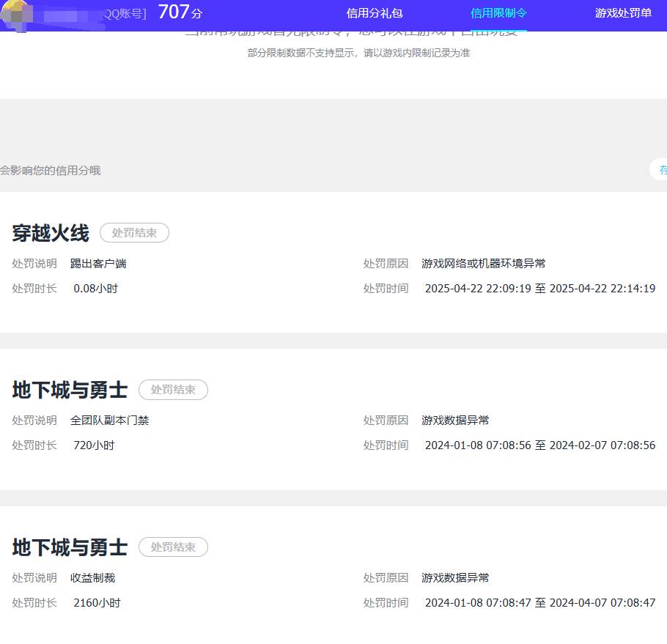Open the floating feedback button on the right
667x644 pixels.
662,169
